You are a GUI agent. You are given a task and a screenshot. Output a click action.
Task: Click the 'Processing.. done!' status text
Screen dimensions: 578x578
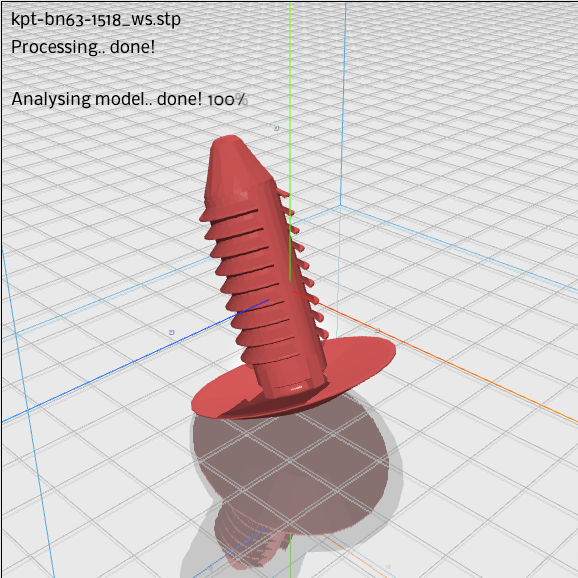click(83, 47)
